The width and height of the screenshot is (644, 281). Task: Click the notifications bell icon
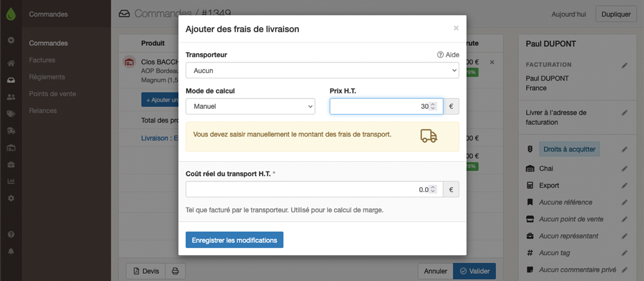11,251
